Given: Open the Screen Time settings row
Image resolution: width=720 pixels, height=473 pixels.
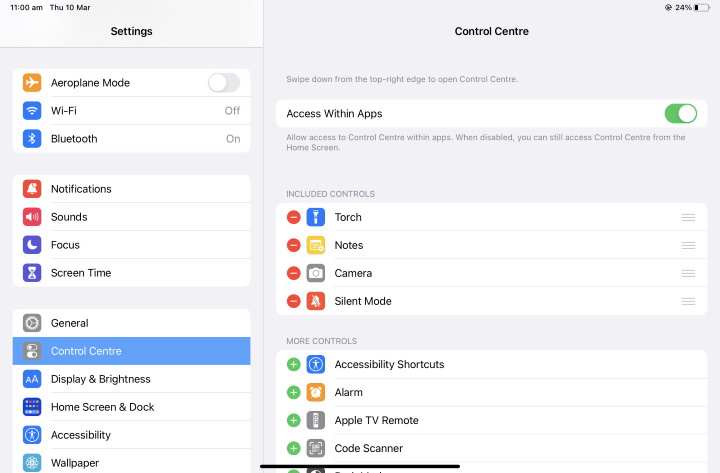Looking at the screenshot, I should [131, 273].
